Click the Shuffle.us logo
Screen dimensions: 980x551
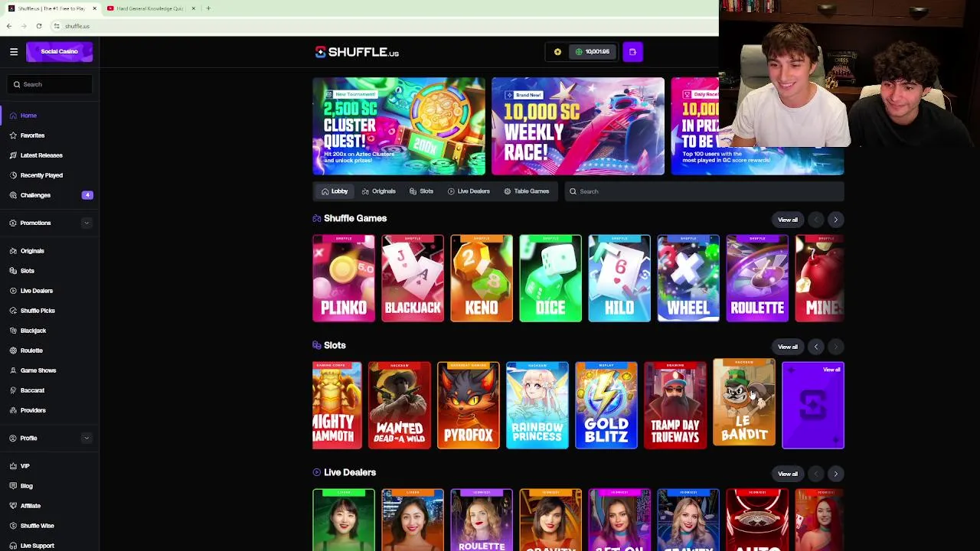coord(357,52)
